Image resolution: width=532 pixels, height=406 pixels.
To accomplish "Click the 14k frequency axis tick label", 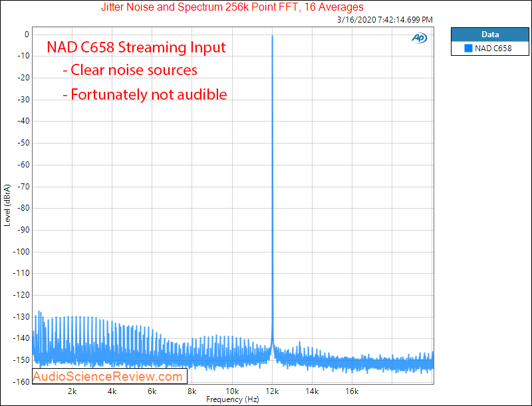I will click(312, 391).
